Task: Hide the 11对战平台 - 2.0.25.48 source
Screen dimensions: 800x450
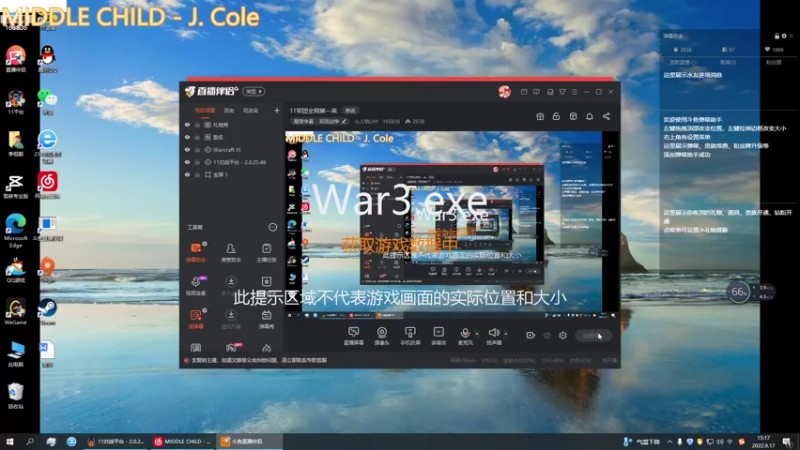Action: [187, 162]
